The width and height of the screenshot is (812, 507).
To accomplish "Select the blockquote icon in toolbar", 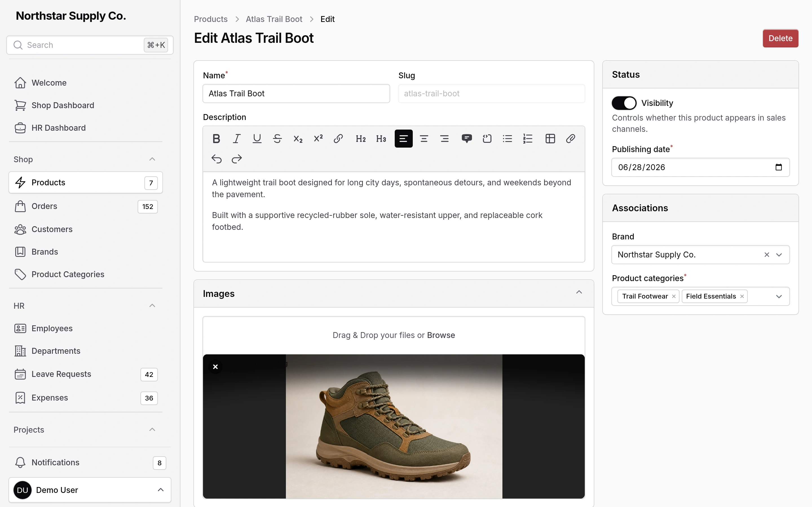I will click(x=467, y=139).
